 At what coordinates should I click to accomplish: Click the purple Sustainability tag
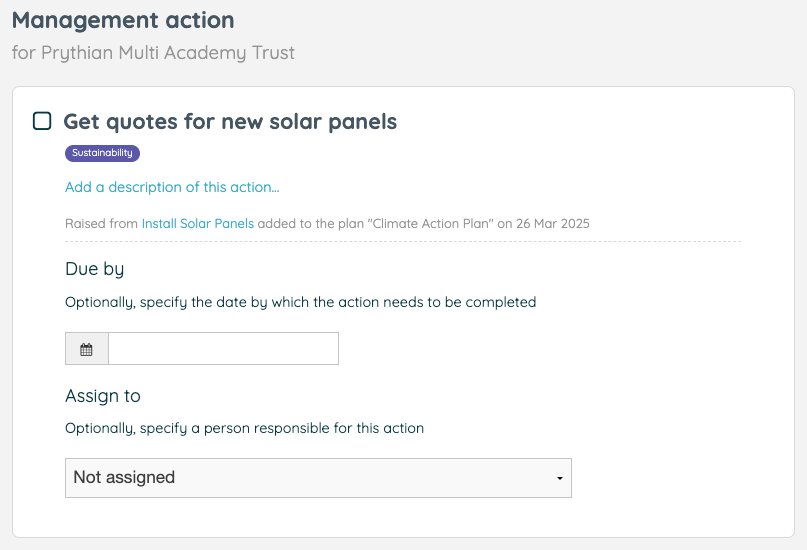point(102,153)
